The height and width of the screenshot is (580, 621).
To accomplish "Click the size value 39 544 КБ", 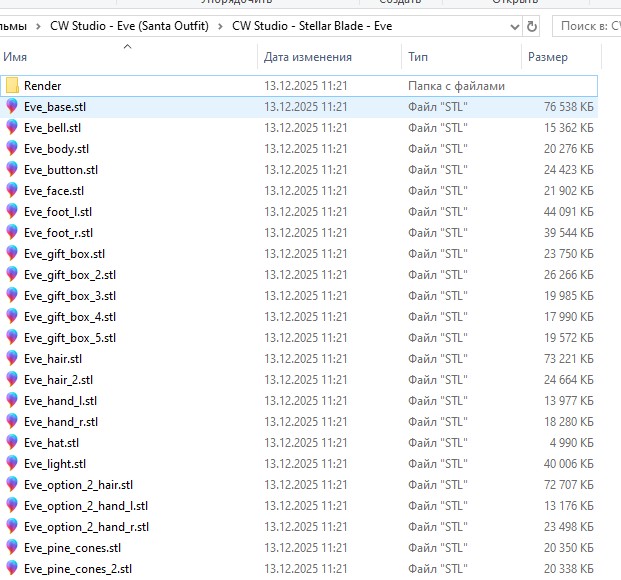I will [x=568, y=233].
